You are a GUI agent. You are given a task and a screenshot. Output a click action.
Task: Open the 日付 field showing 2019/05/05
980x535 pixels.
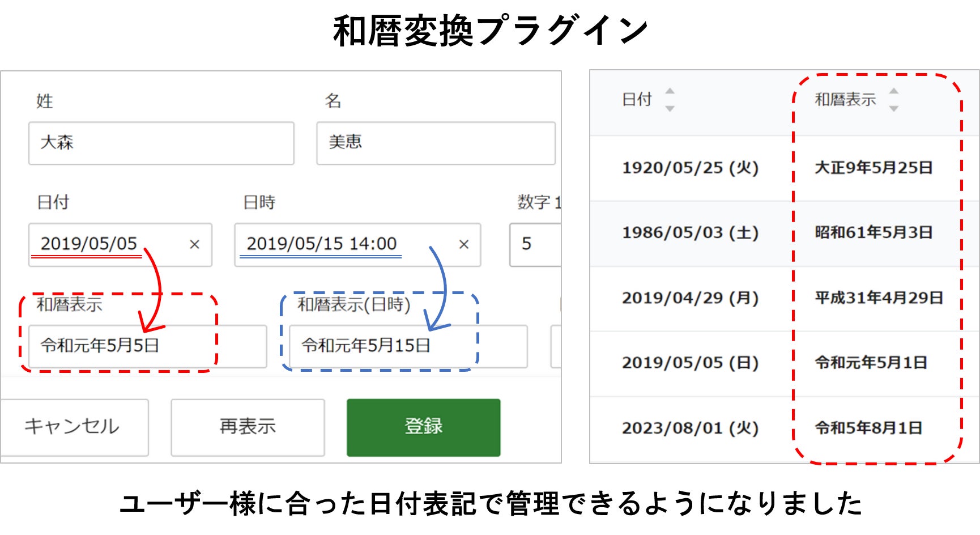point(108,244)
